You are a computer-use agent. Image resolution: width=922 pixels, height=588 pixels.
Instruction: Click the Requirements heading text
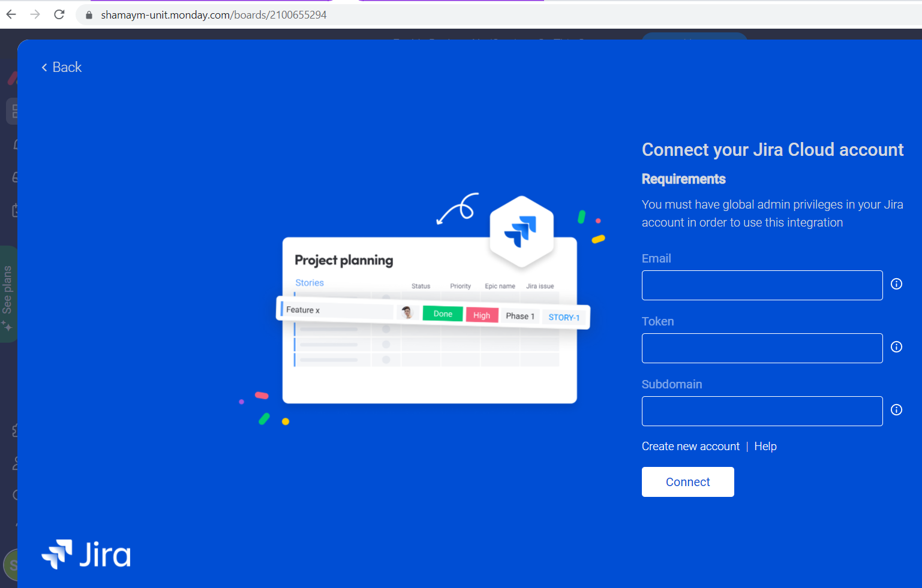(684, 179)
